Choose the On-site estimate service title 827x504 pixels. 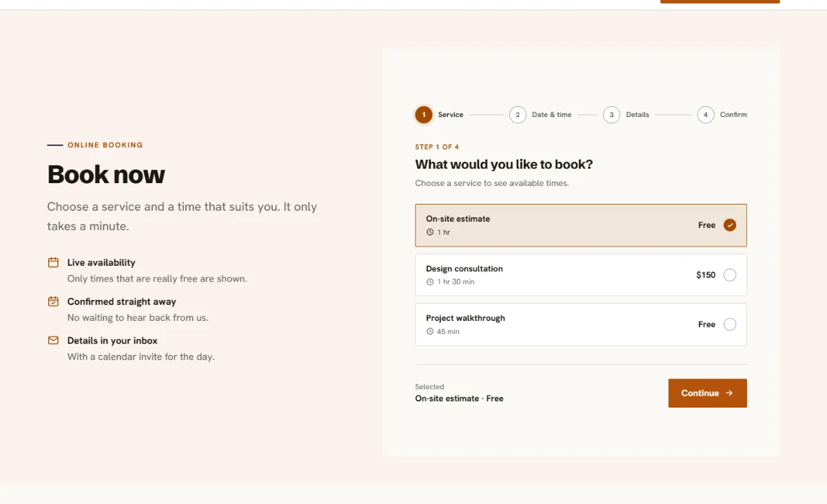458,219
